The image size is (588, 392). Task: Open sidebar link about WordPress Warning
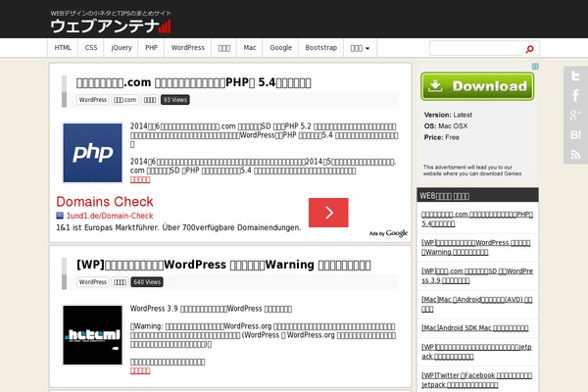pyautogui.click(x=476, y=247)
